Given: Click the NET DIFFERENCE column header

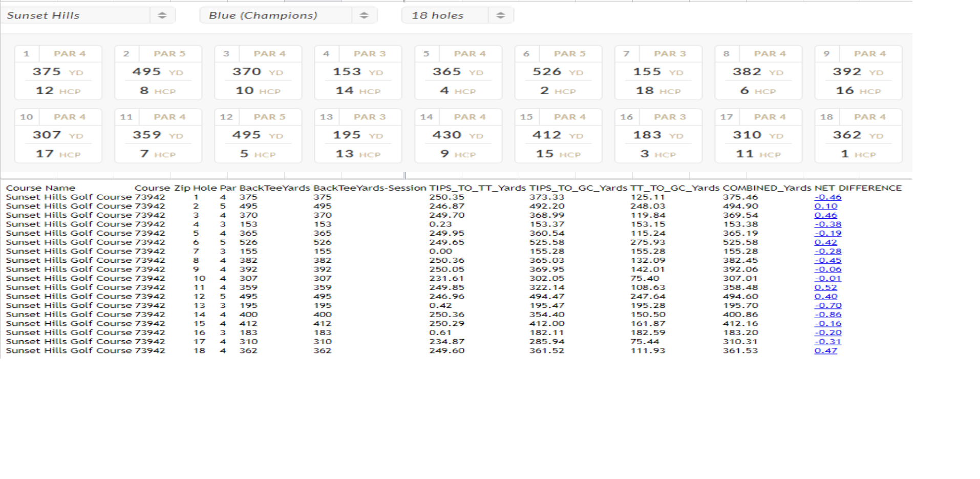Looking at the screenshot, I should click(858, 188).
